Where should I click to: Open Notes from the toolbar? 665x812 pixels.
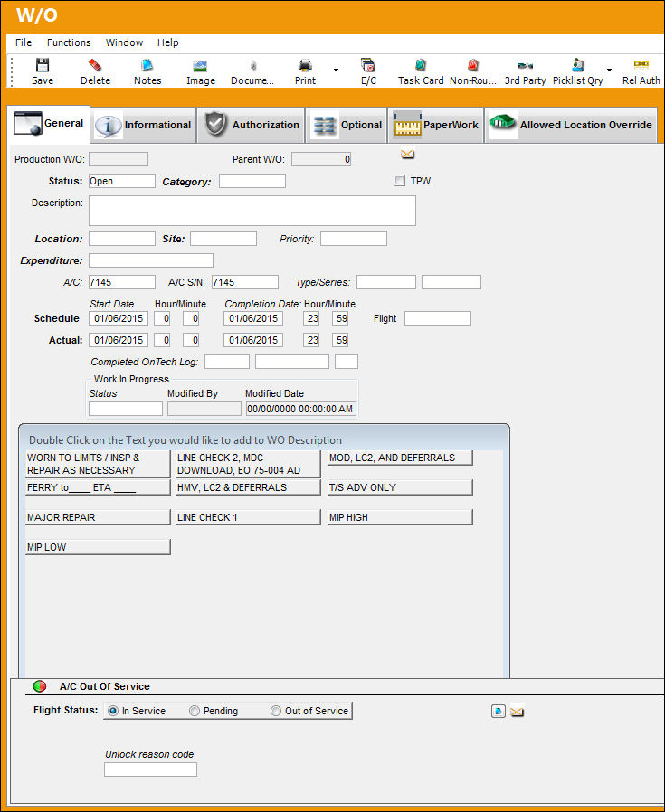click(x=147, y=65)
